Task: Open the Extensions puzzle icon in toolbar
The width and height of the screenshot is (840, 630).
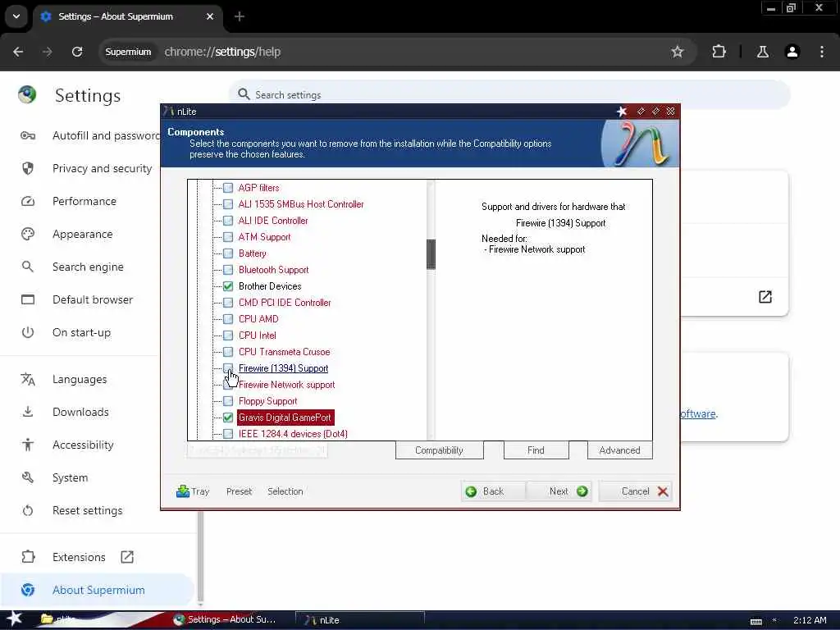Action: 719,52
